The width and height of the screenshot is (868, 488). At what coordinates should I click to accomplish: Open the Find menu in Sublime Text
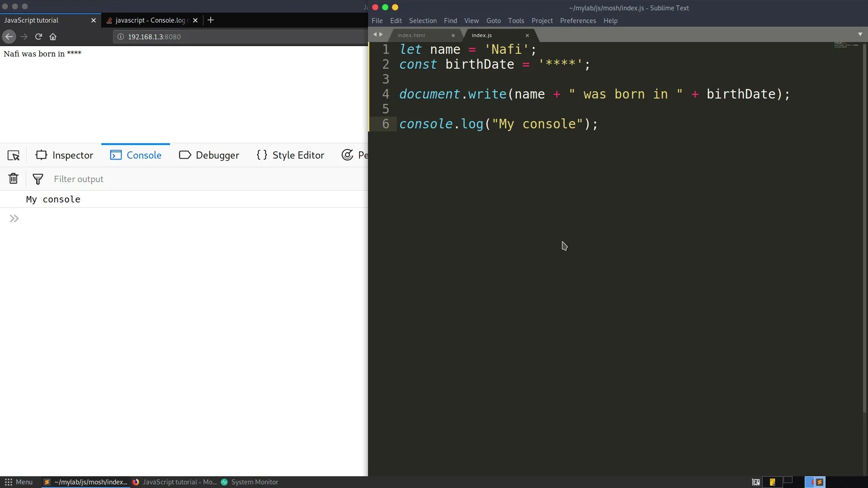pos(450,20)
